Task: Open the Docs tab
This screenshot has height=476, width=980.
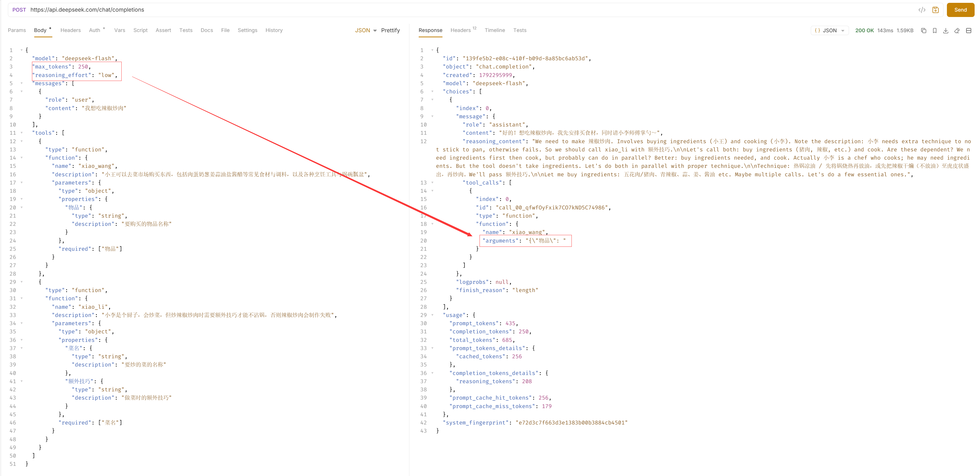Action: click(207, 31)
